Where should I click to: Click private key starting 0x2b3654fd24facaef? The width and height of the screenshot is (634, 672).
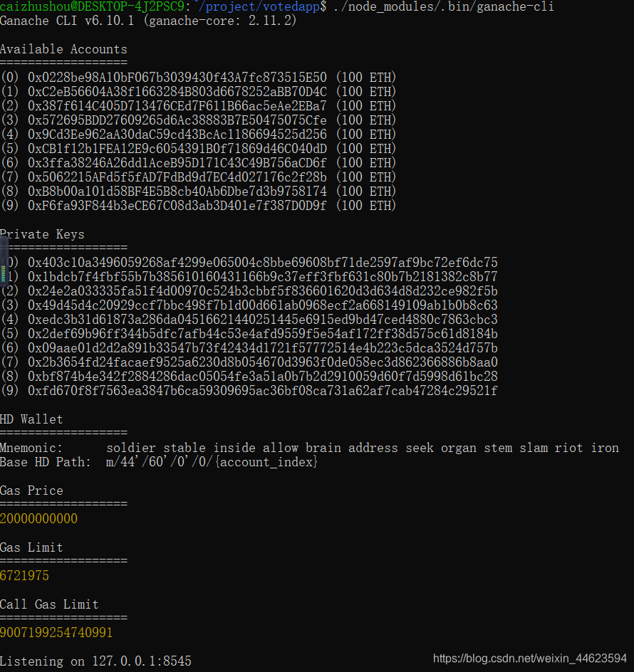(263, 362)
